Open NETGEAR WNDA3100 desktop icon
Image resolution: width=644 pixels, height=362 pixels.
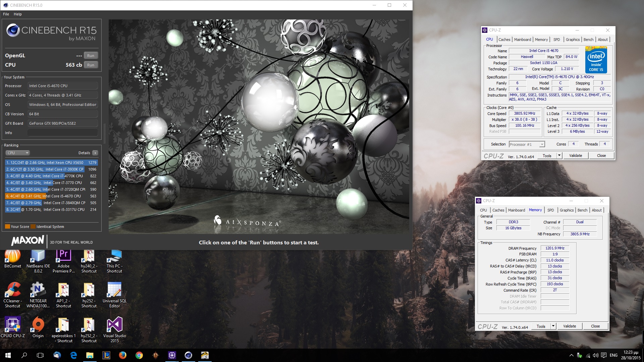coord(38,295)
